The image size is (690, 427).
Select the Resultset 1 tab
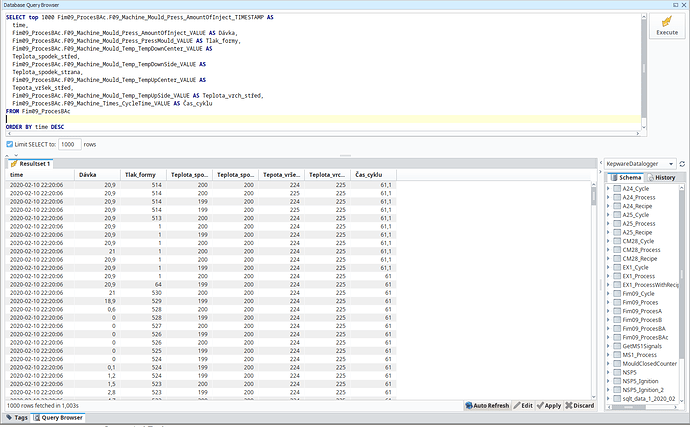[31, 162]
